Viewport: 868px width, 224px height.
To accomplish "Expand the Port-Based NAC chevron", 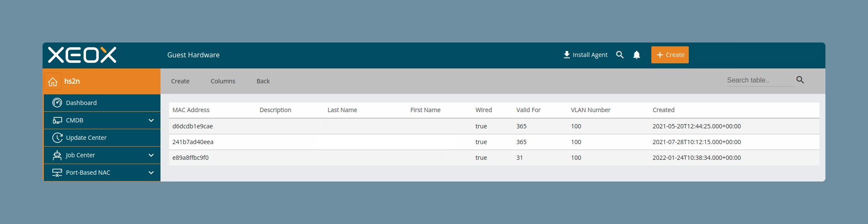I will coord(151,173).
